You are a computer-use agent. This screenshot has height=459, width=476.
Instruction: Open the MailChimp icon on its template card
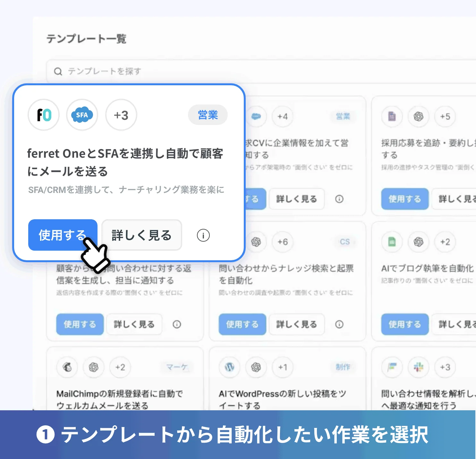tap(66, 368)
